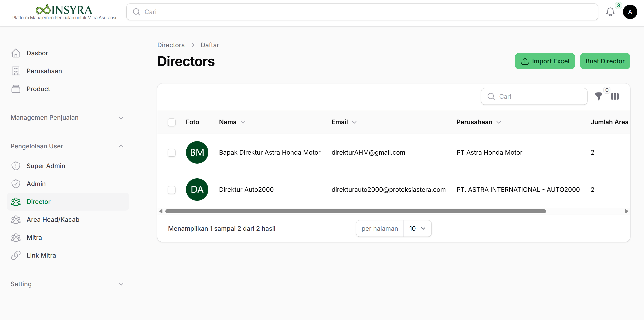
Task: Click company PT Astra Honda Motor
Action: click(489, 152)
